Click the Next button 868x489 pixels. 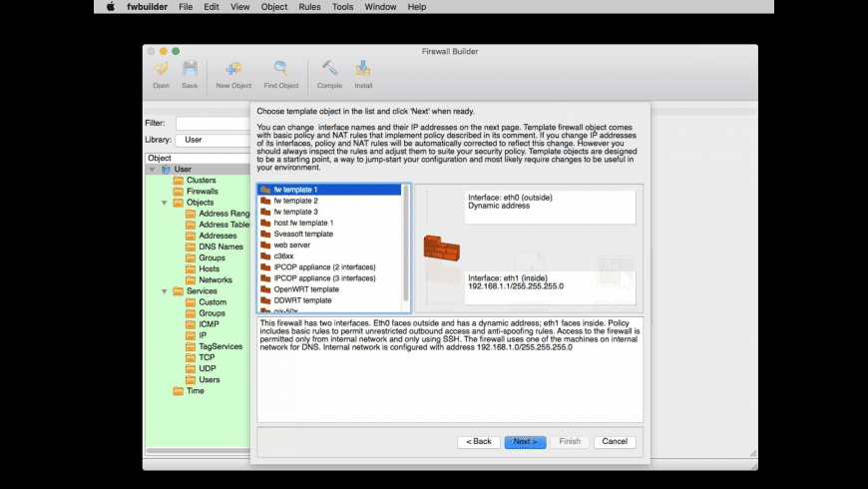click(x=526, y=442)
